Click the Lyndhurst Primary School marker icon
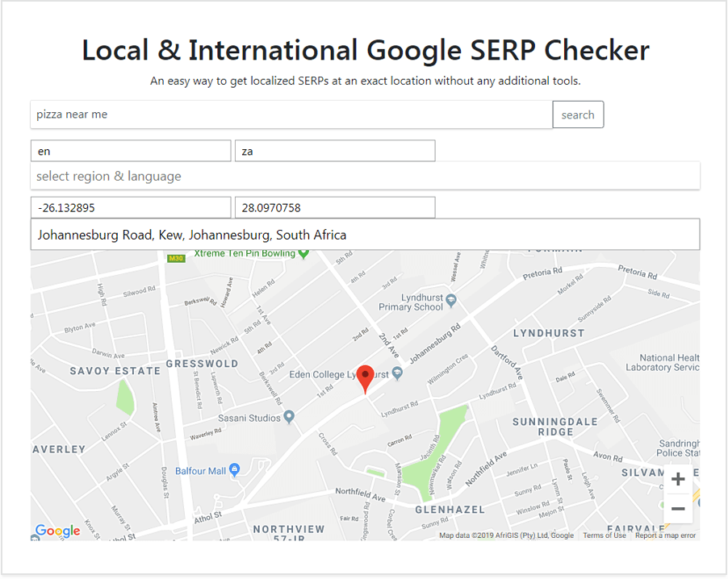The image size is (728, 579). coord(453,300)
